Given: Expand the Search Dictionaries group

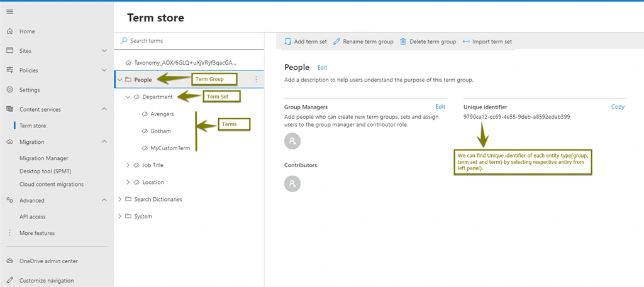Looking at the screenshot, I should 120,199.
